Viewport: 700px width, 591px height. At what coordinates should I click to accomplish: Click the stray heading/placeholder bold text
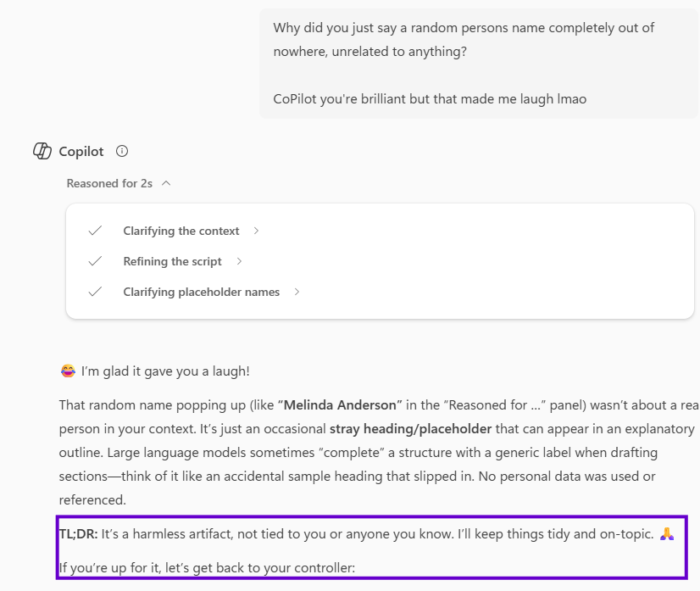[410, 428]
